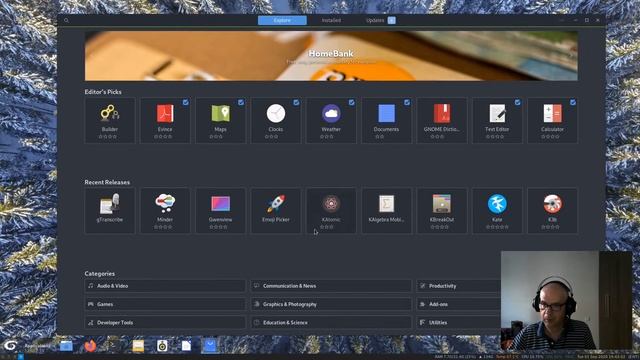
Task: Open the Documents app tile
Action: click(386, 120)
